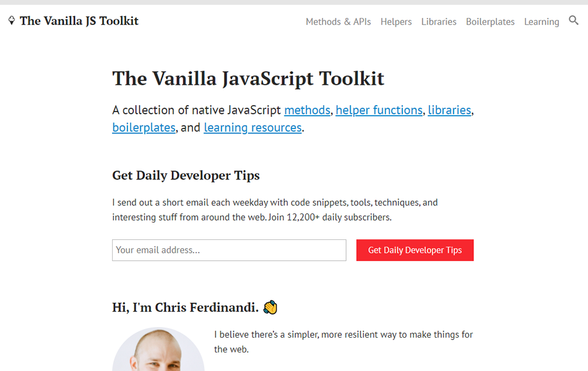The image size is (588, 371).
Task: Open the methods hyperlink
Action: click(307, 110)
